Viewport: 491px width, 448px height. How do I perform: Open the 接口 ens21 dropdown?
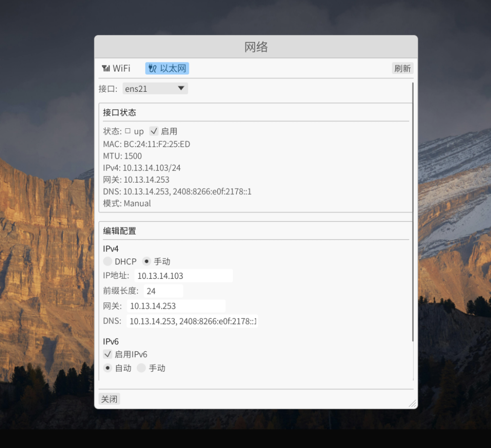point(155,88)
